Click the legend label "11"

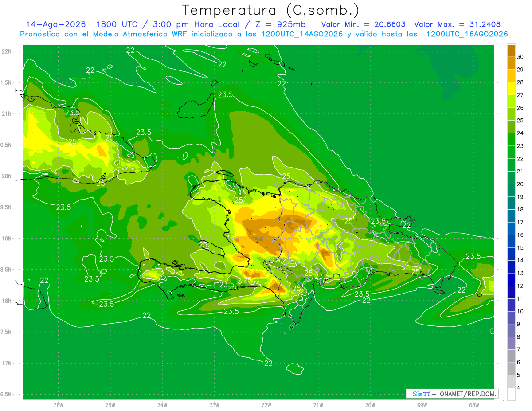coord(520,298)
